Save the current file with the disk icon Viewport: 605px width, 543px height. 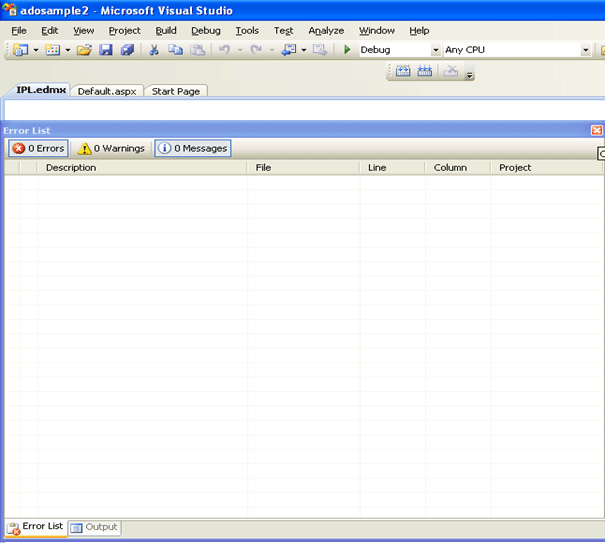(106, 50)
